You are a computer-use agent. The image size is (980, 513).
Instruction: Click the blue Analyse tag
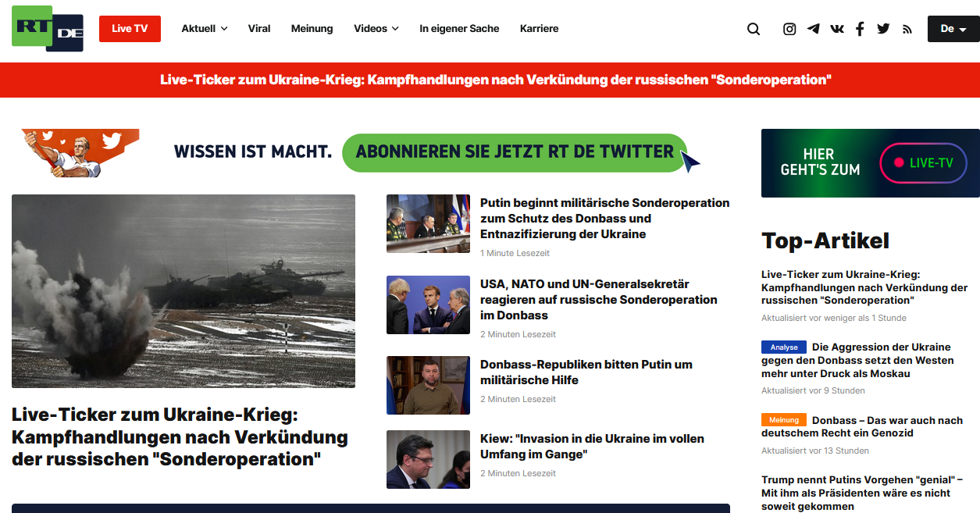click(x=784, y=347)
